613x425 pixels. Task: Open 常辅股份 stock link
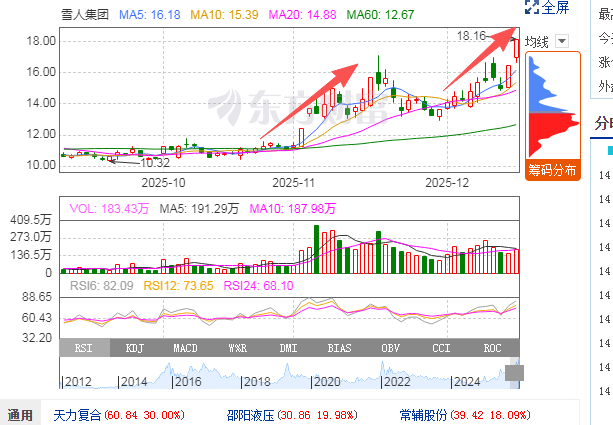[x=423, y=415]
